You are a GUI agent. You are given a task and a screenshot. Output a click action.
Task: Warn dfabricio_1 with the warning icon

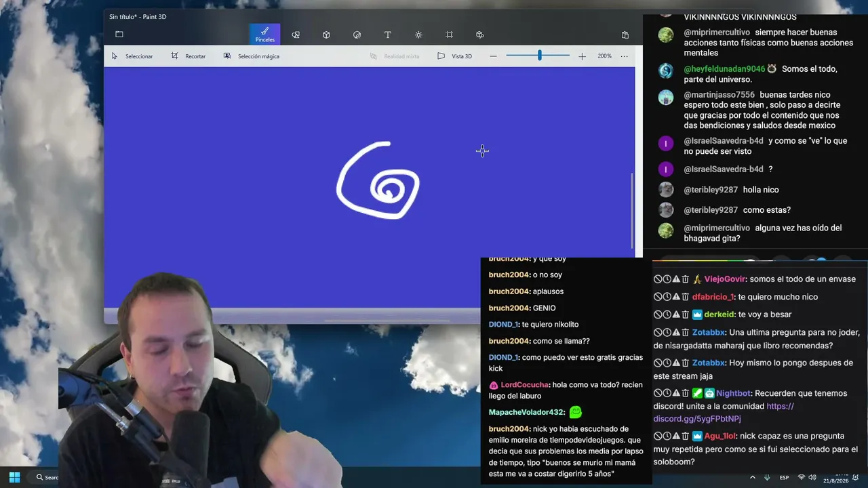point(676,297)
